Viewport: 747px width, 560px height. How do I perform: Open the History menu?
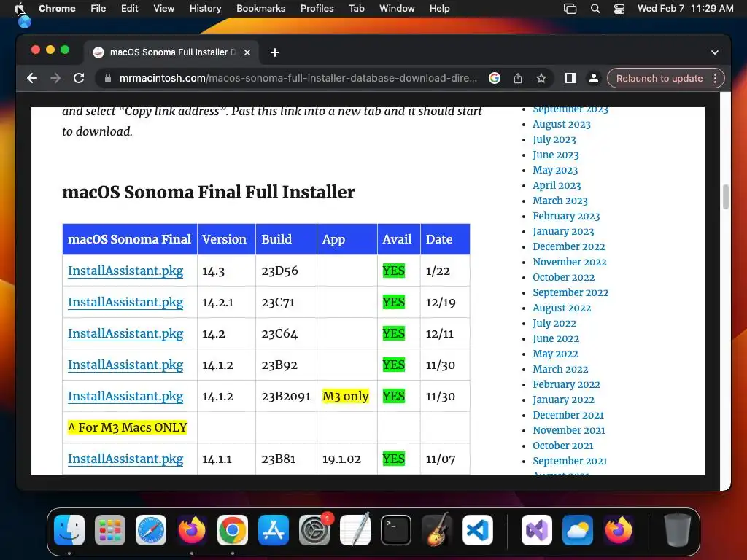[205, 9]
